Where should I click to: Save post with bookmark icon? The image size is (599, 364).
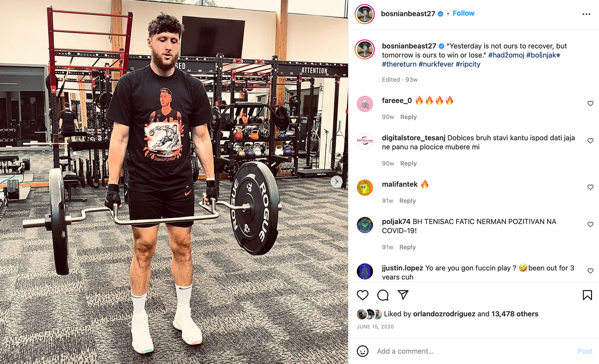(587, 295)
